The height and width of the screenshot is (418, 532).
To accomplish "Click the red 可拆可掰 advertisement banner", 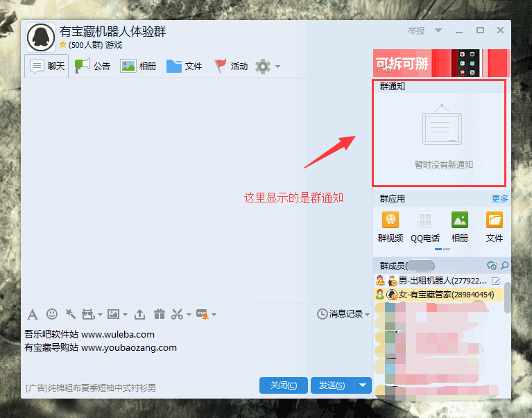I will coord(441,63).
